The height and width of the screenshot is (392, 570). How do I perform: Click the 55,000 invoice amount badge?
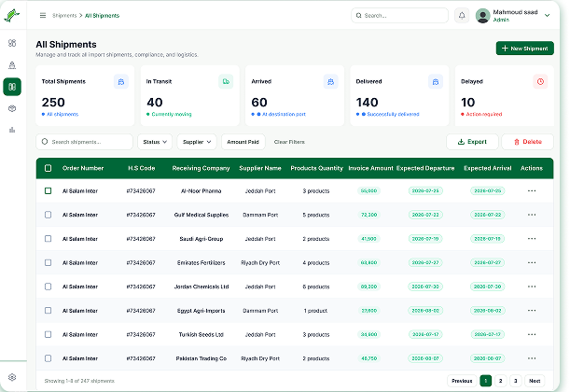(x=369, y=191)
